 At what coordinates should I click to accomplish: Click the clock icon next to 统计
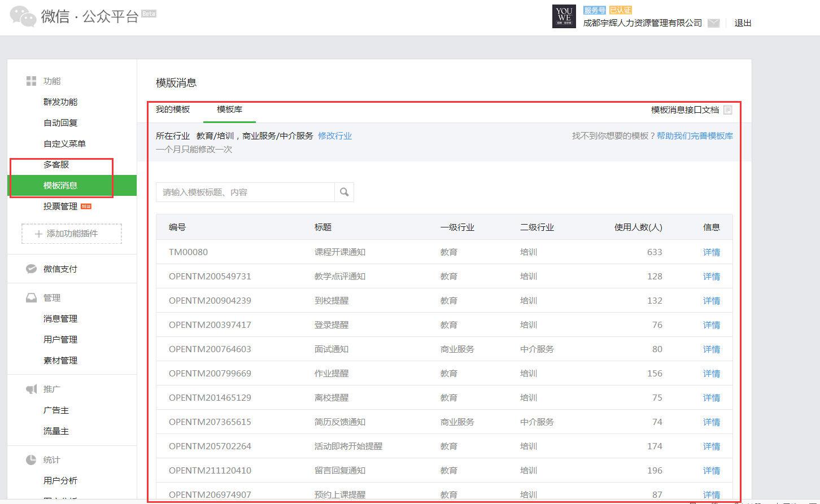(x=32, y=459)
